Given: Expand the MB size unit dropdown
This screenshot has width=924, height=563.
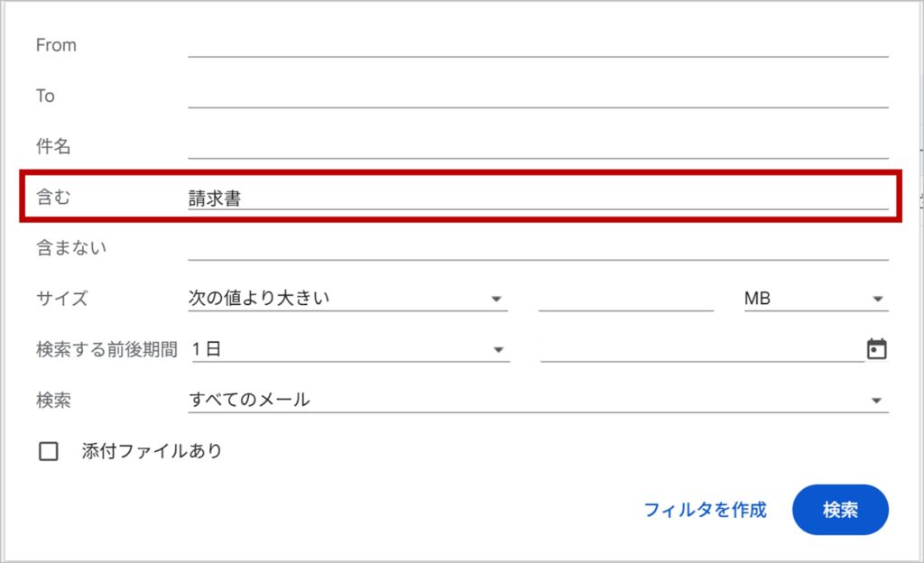Looking at the screenshot, I should [x=815, y=298].
